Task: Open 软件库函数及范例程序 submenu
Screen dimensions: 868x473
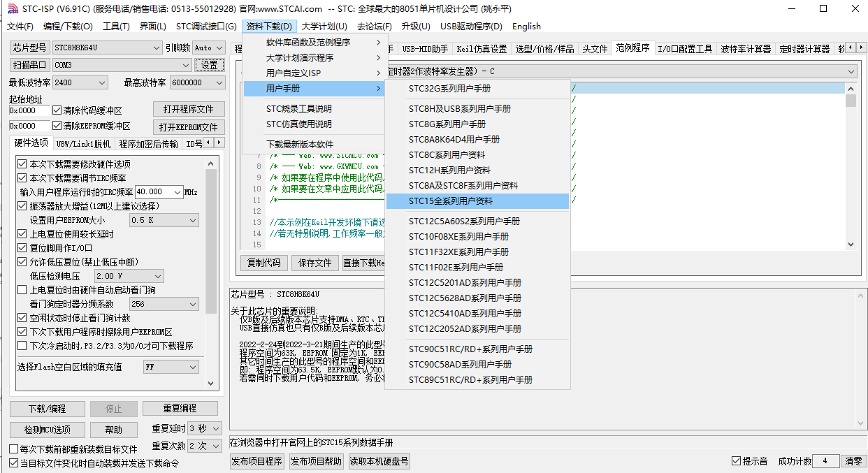Action: click(x=313, y=43)
